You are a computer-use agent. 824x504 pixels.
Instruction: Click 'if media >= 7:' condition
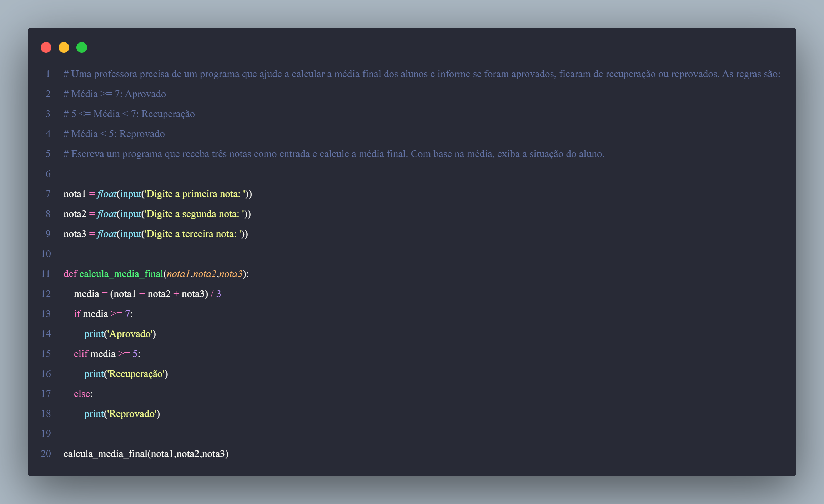(103, 314)
